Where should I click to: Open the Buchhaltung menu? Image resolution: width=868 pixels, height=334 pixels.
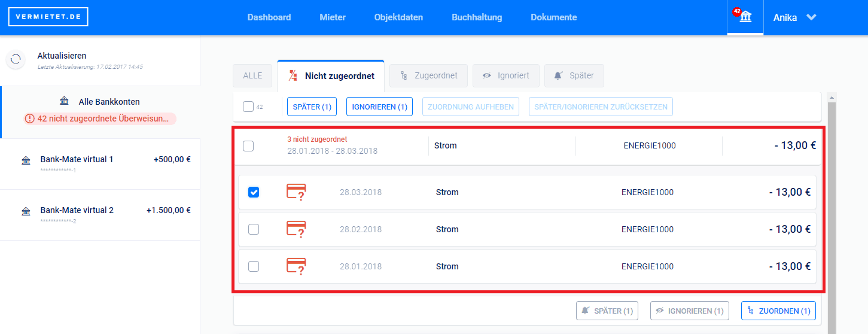click(x=477, y=17)
